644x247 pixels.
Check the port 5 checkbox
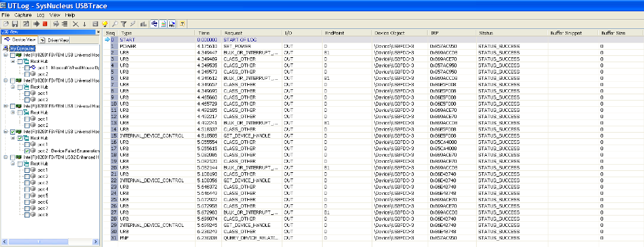(x=27, y=195)
